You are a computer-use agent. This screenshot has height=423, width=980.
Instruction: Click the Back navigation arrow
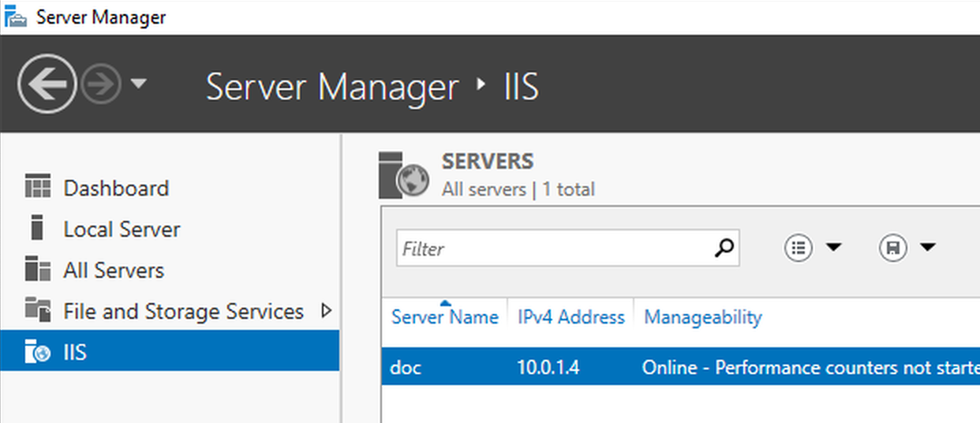click(47, 83)
